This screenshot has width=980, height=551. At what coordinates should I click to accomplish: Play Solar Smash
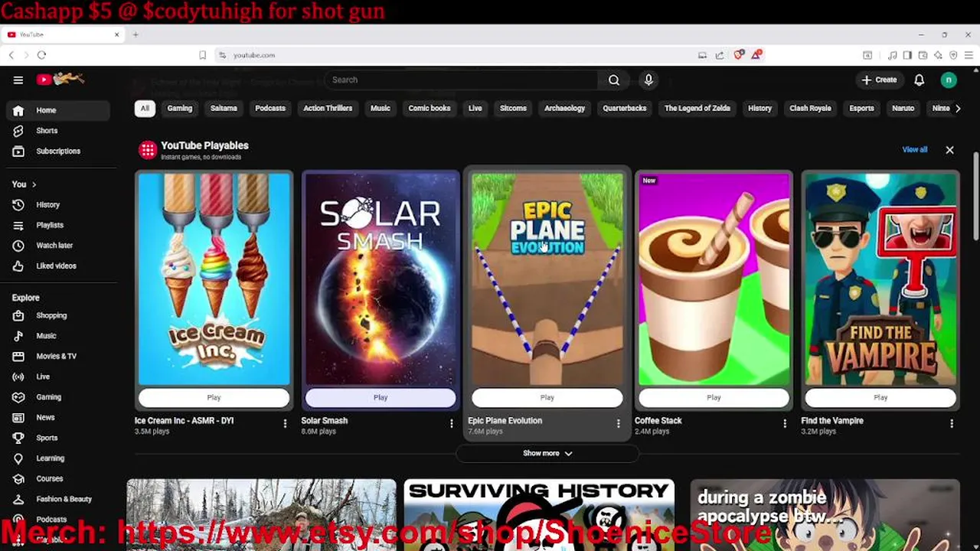coord(381,397)
